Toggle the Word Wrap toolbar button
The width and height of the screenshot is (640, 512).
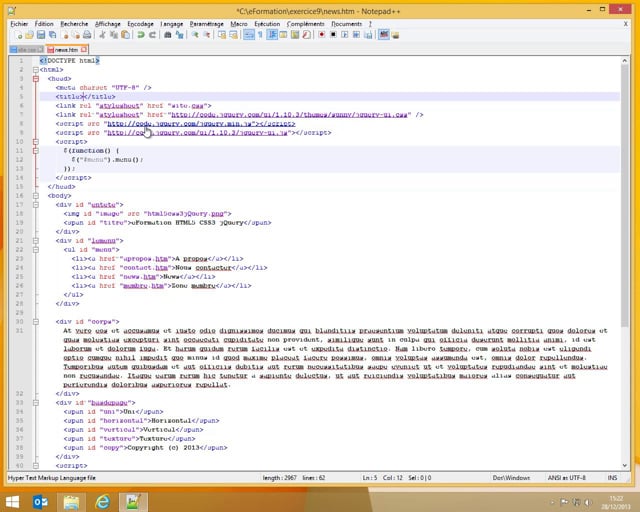pyautogui.click(x=249, y=35)
